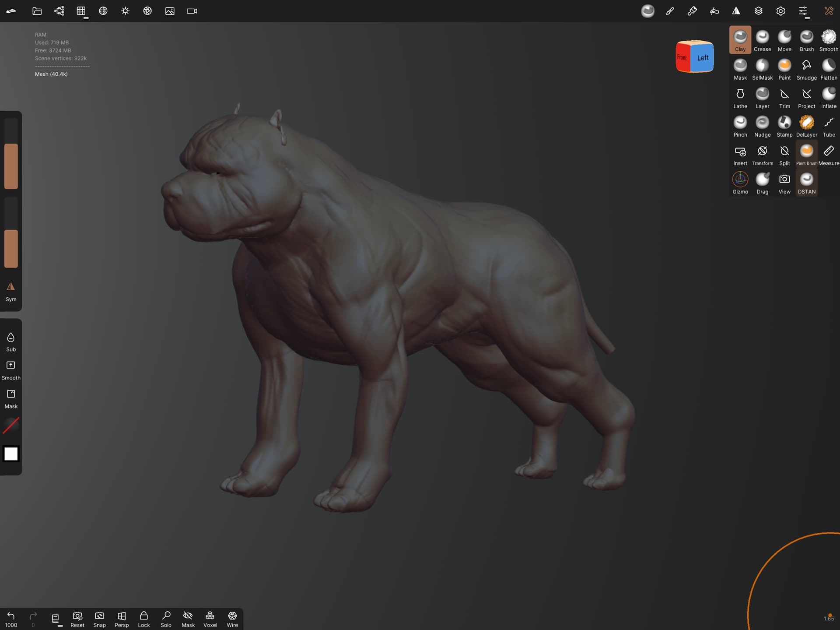Screen dimensions: 840x630
Task: Select the Crease brush tool
Action: [762, 40]
